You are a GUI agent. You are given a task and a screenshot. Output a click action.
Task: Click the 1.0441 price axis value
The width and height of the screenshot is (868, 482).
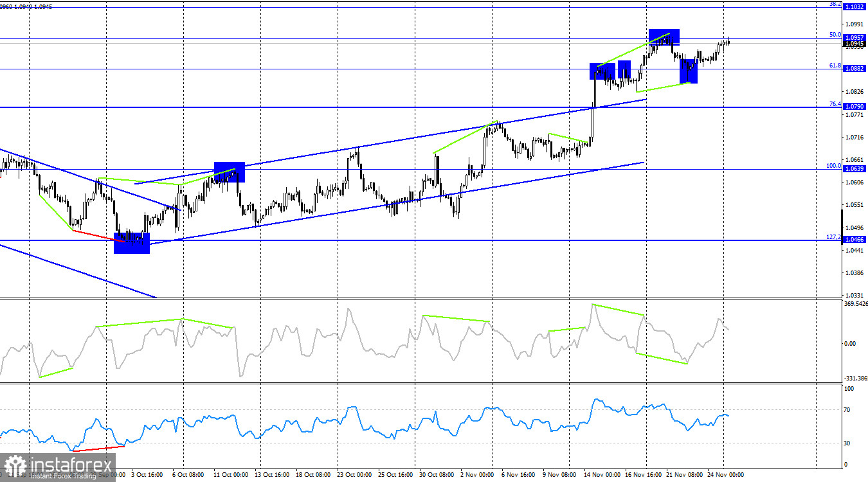pos(854,250)
